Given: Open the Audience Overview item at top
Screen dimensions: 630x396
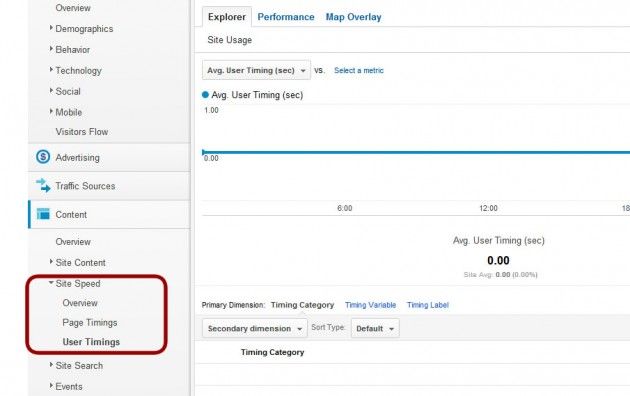Looking at the screenshot, I should pos(73,8).
